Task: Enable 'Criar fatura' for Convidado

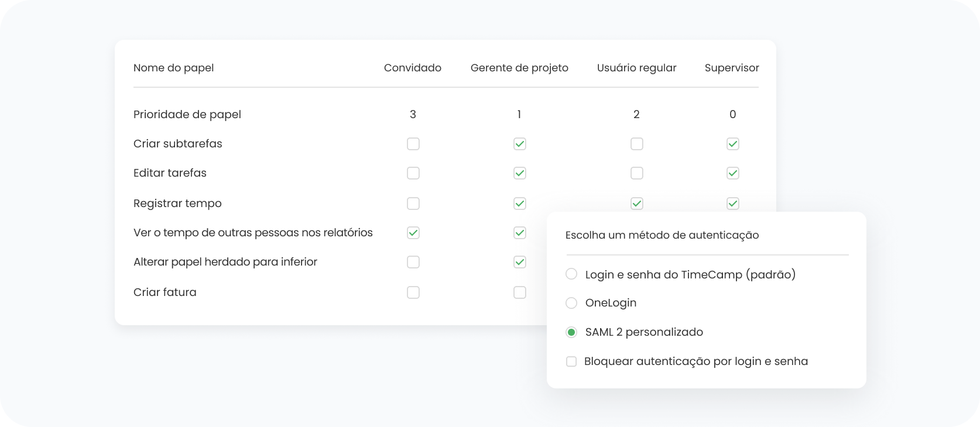Action: [413, 292]
